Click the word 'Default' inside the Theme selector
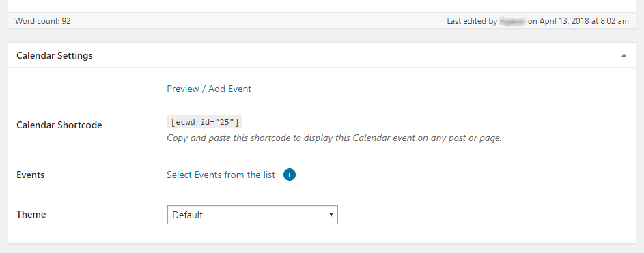The image size is (644, 253). [188, 215]
